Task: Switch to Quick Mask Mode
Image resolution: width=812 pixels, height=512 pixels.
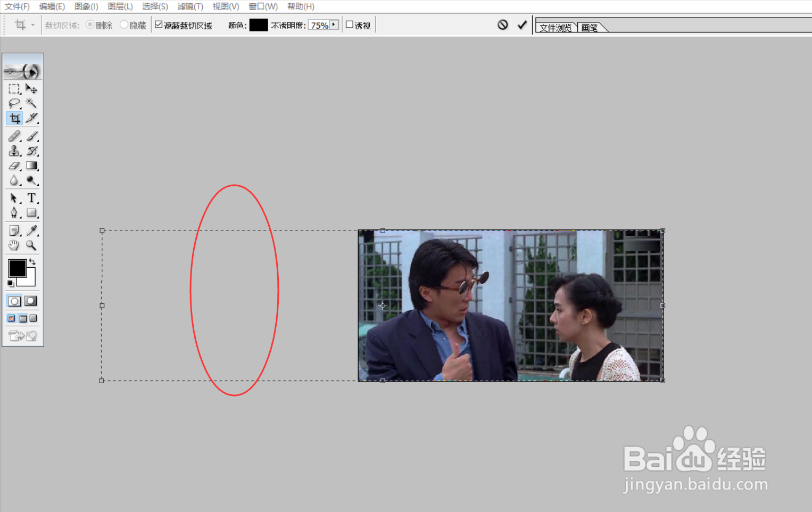Action: 31,301
